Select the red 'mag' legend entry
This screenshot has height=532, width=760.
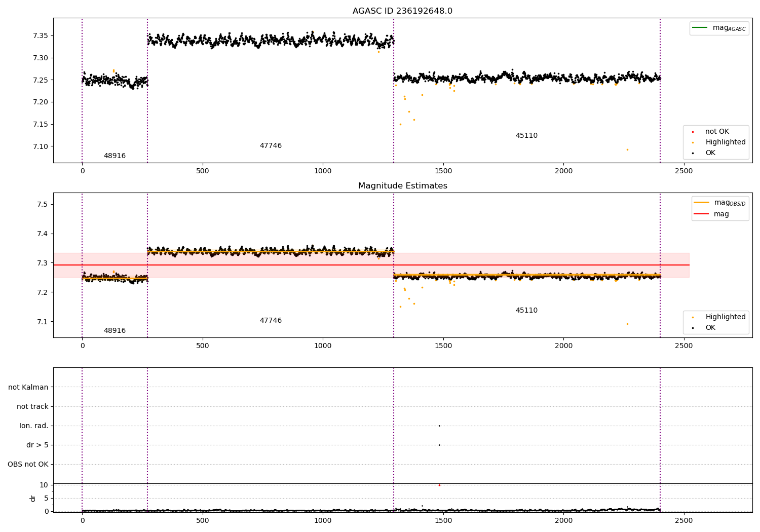click(711, 214)
